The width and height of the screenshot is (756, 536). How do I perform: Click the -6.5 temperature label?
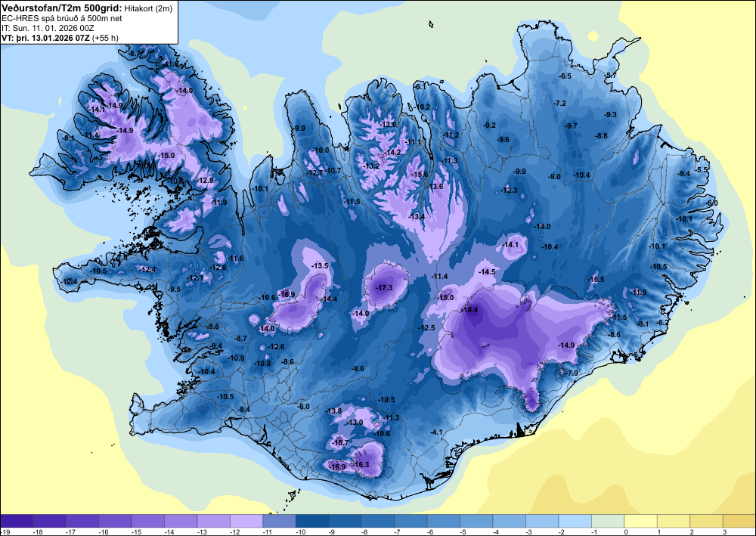point(565,76)
